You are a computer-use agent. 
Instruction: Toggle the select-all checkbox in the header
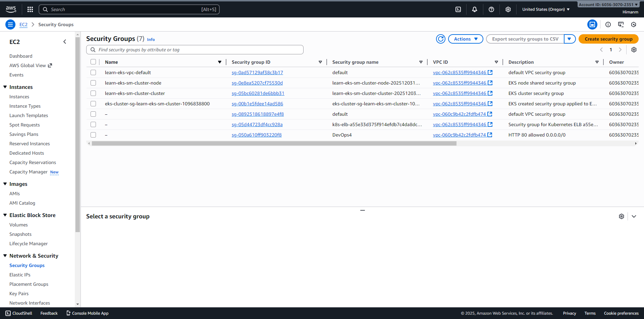pyautogui.click(x=93, y=62)
